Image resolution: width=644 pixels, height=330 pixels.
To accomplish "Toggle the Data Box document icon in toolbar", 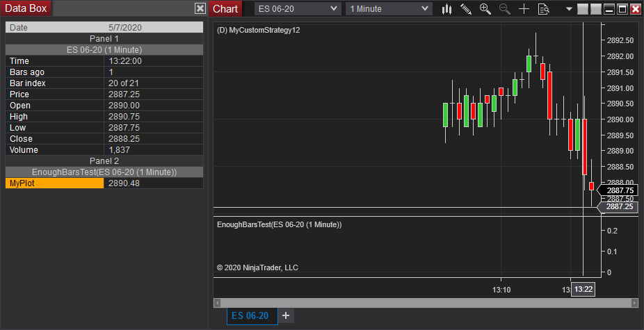I will click(x=543, y=8).
